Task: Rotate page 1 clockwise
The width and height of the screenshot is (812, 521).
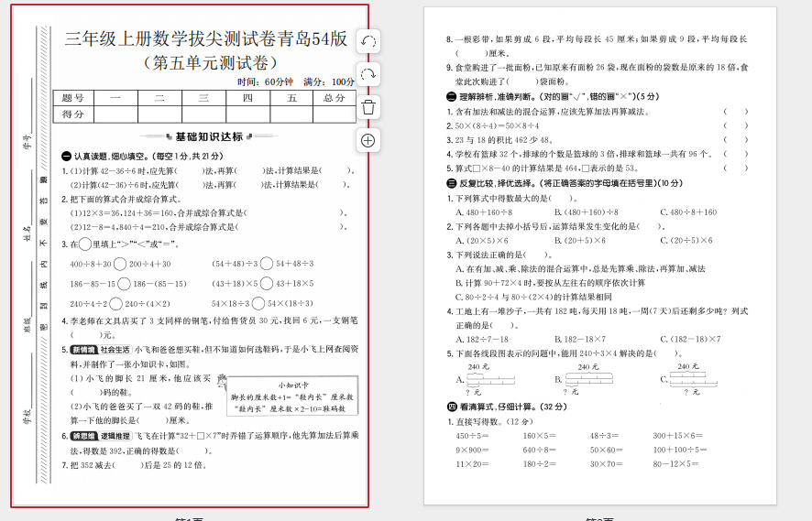Action: [368, 74]
